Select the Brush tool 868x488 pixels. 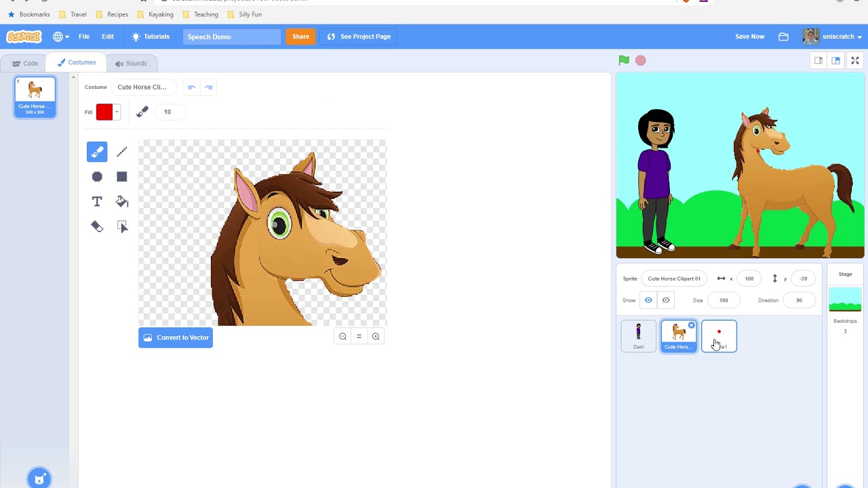tap(97, 152)
